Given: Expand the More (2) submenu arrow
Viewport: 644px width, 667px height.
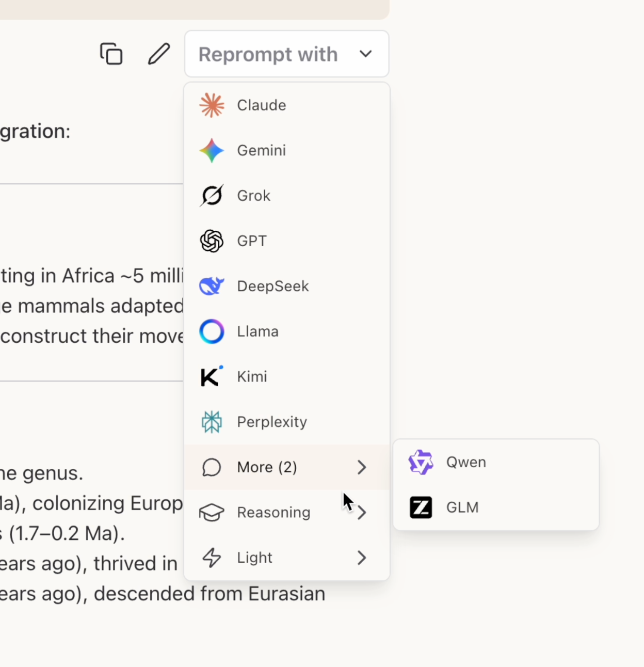Looking at the screenshot, I should [x=362, y=467].
